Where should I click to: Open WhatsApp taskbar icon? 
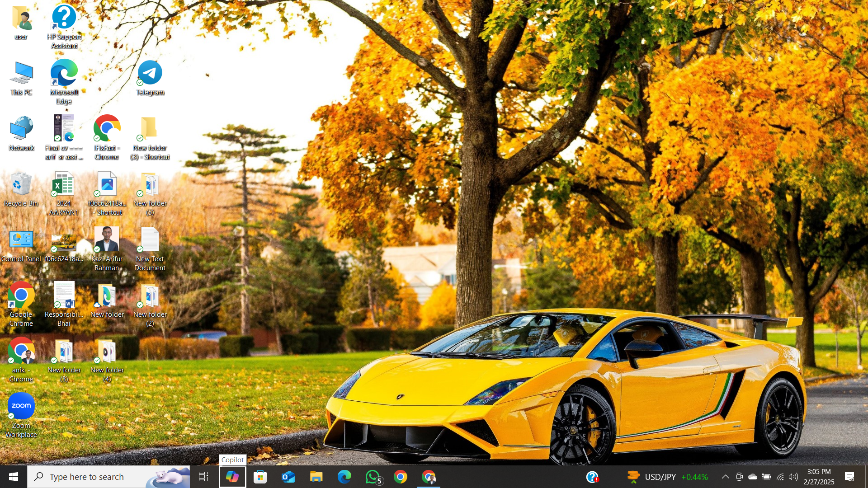(373, 477)
